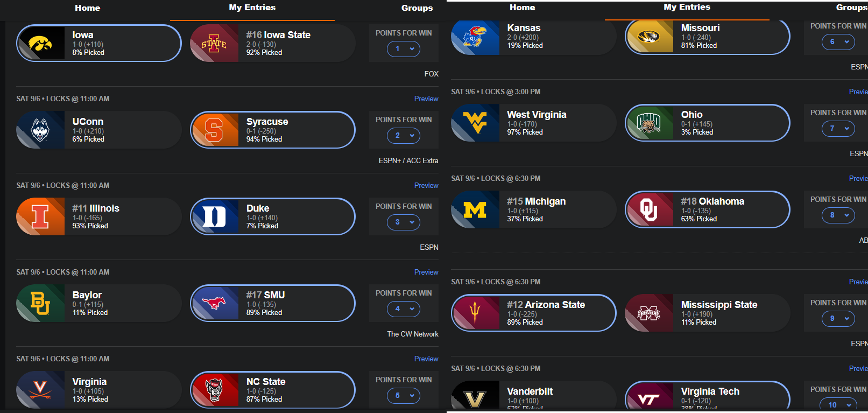Click the West Virginia Mountaineers logo

click(x=475, y=123)
